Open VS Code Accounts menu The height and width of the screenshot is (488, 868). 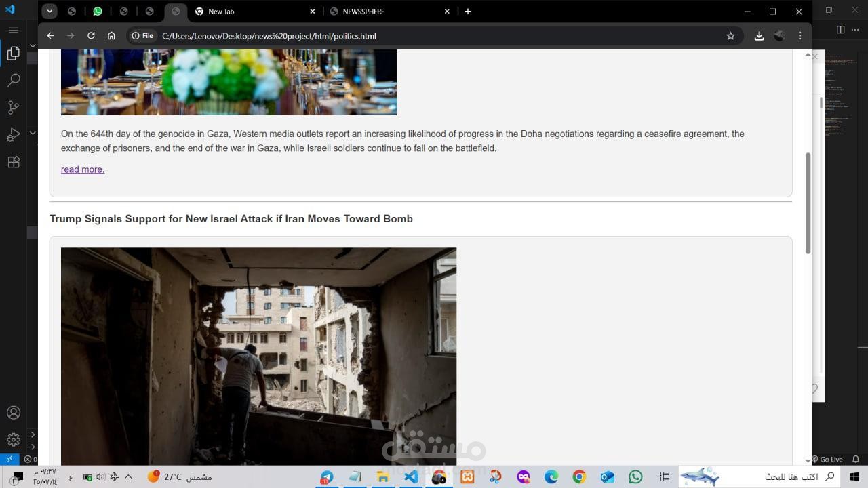click(x=14, y=413)
